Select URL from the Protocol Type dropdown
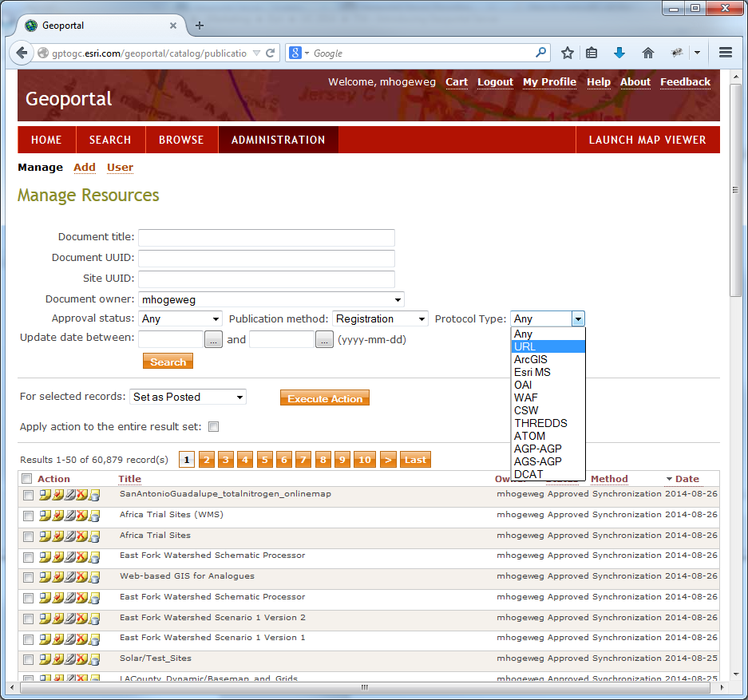 coord(525,346)
